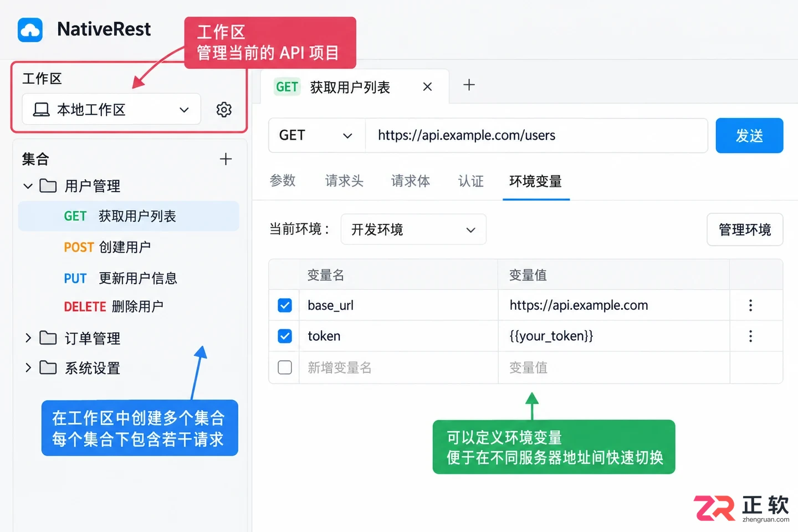This screenshot has height=532, width=798.
Task: Click the https://api.example.com value cell
Action: pyautogui.click(x=613, y=305)
